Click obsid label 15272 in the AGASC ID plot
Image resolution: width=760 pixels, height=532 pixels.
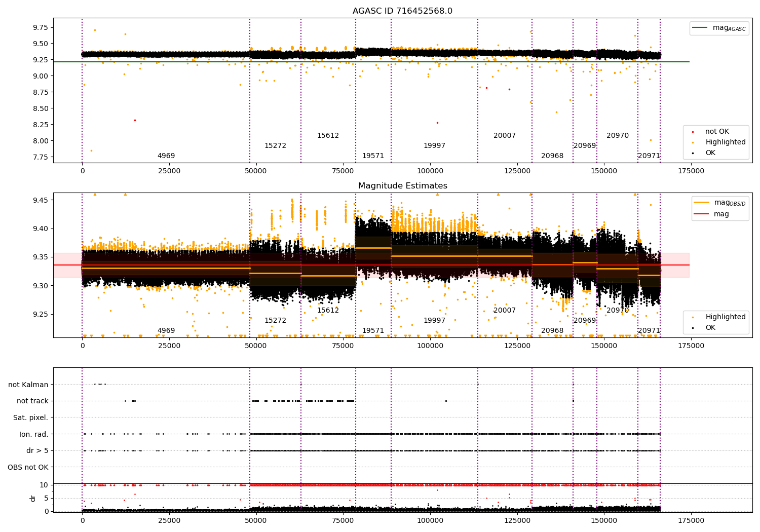point(275,145)
